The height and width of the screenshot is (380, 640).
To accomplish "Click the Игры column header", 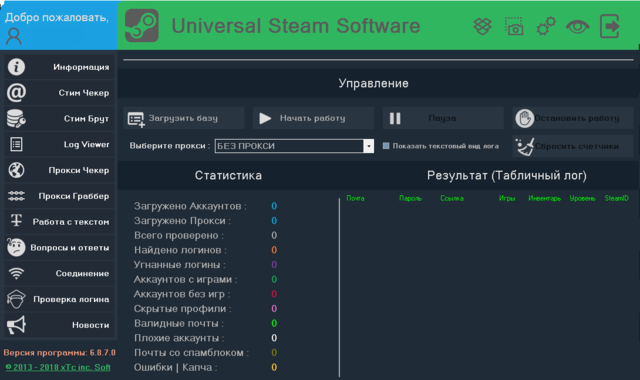I will 507,198.
